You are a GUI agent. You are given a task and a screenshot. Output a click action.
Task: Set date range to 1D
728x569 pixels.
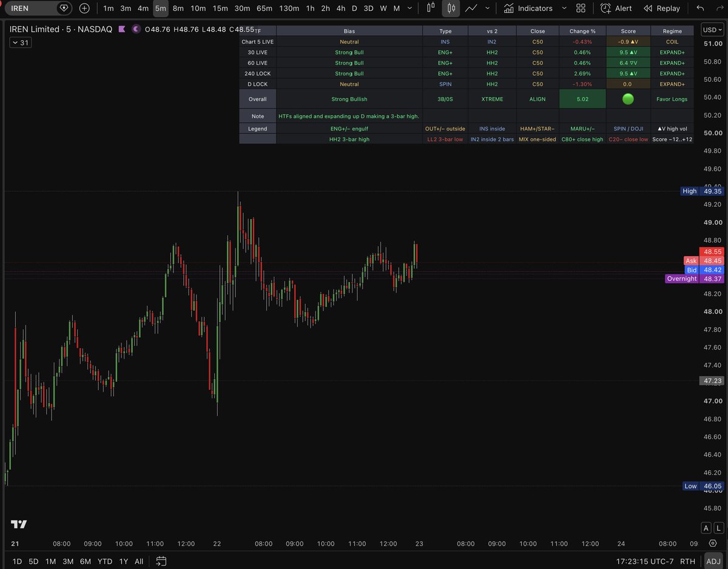(x=17, y=561)
